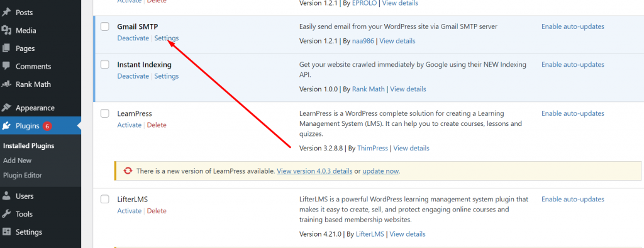Open Gmail SMTP Settings link

(x=166, y=38)
